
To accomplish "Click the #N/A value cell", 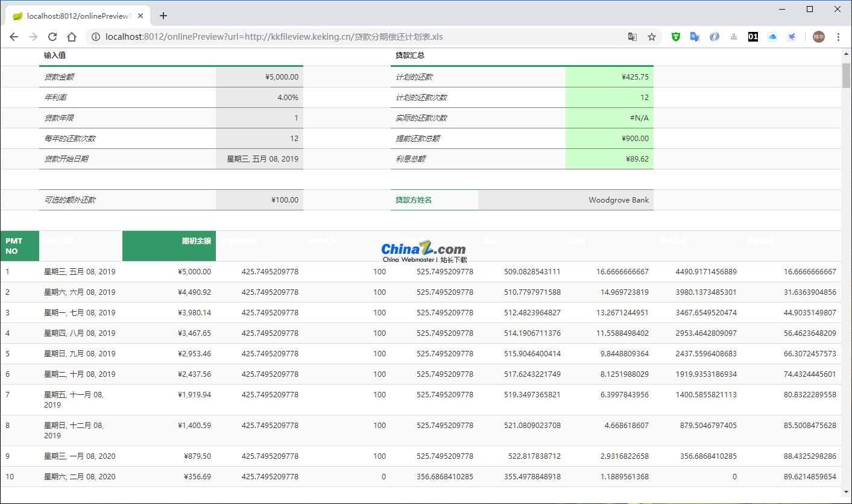I will (610, 118).
